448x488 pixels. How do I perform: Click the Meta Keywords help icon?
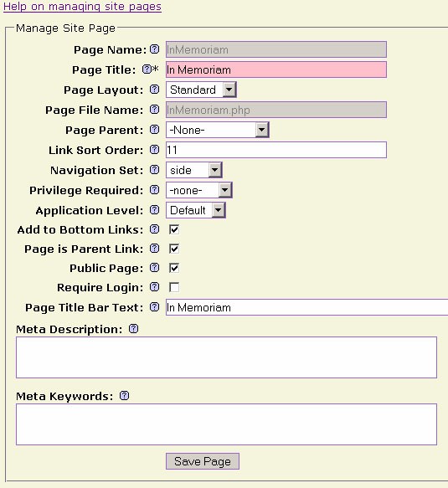[124, 396]
